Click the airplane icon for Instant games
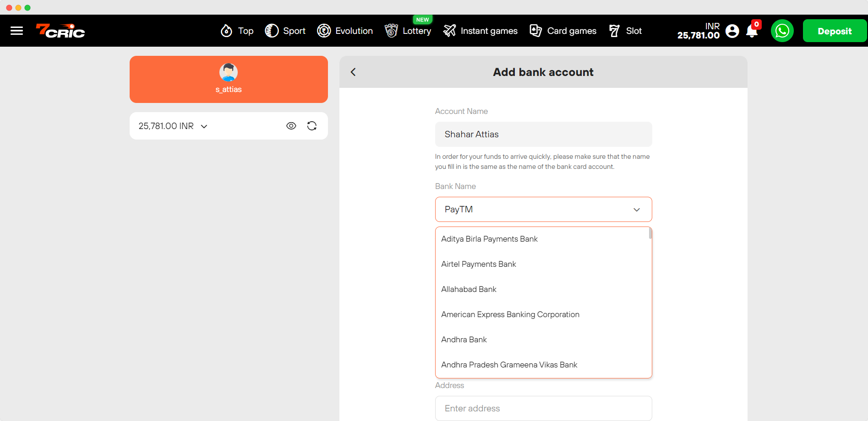 tap(450, 31)
